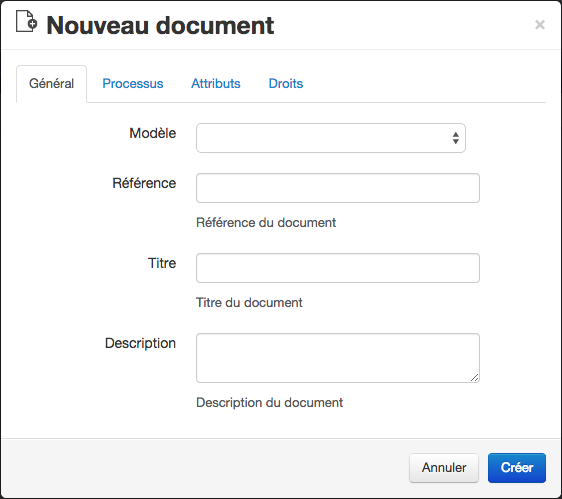Viewport: 562px width, 499px height.
Task: Click the "Référence du document" help text
Action: coord(266,223)
